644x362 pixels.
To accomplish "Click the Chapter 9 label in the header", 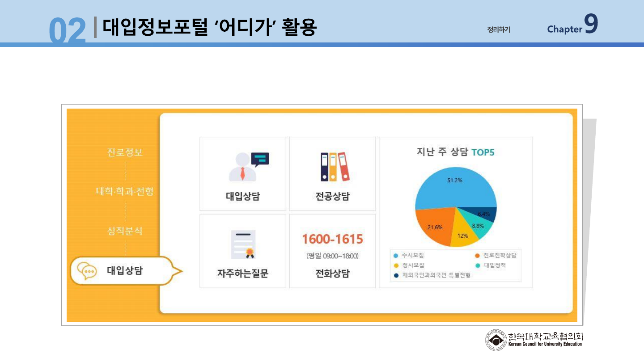I will click(x=572, y=25).
